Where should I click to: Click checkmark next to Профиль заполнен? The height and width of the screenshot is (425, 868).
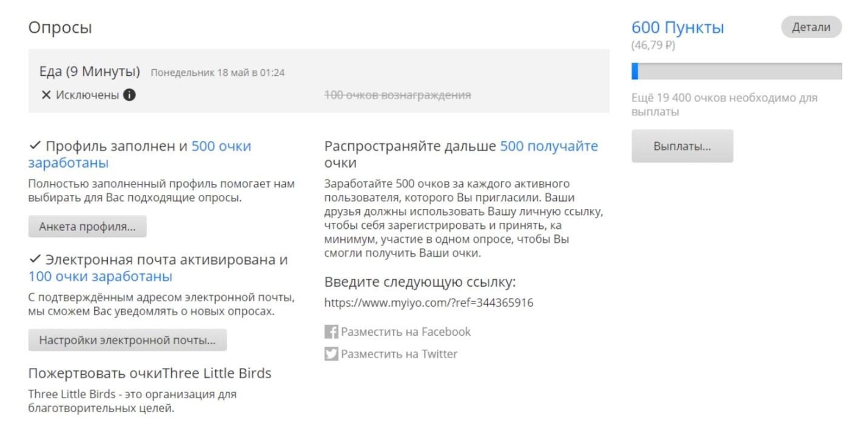pos(35,146)
